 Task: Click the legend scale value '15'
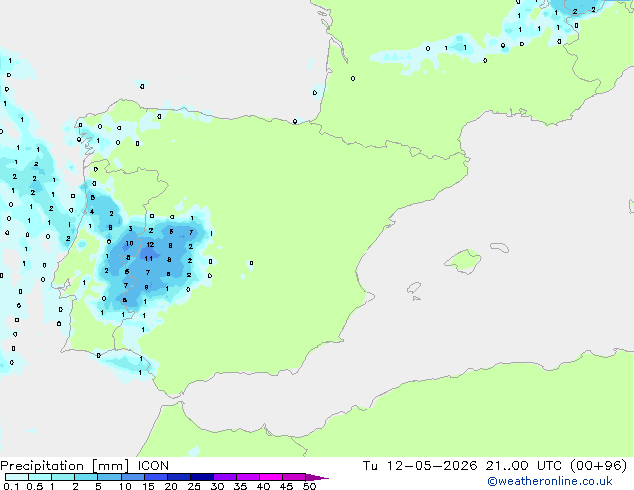click(148, 486)
